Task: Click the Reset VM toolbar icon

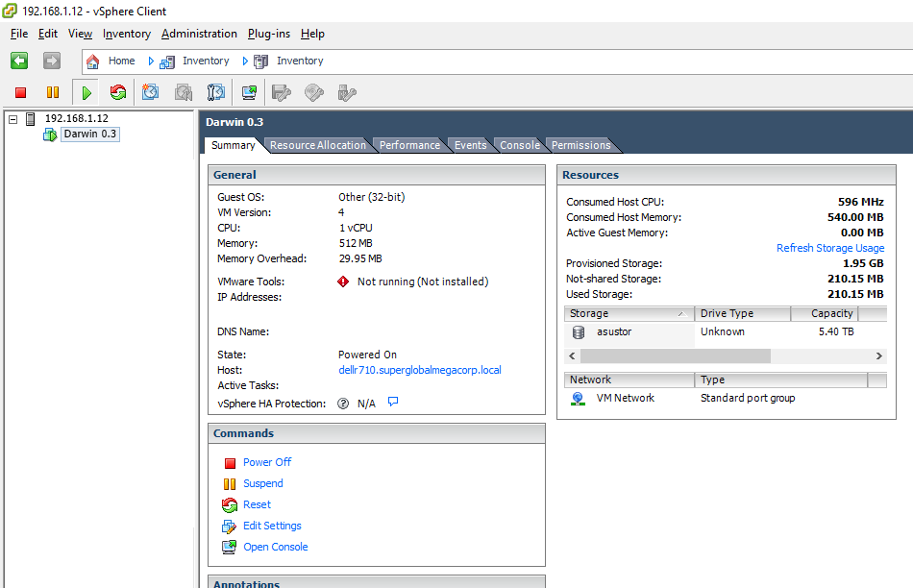Action: tap(118, 92)
